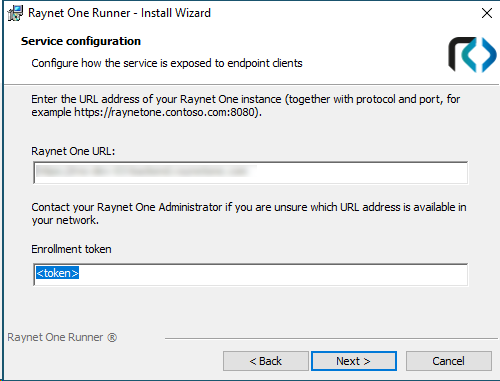The image size is (500, 381).
Task: Click the 'Contact your Raynet One Administrator' note
Action: click(249, 214)
